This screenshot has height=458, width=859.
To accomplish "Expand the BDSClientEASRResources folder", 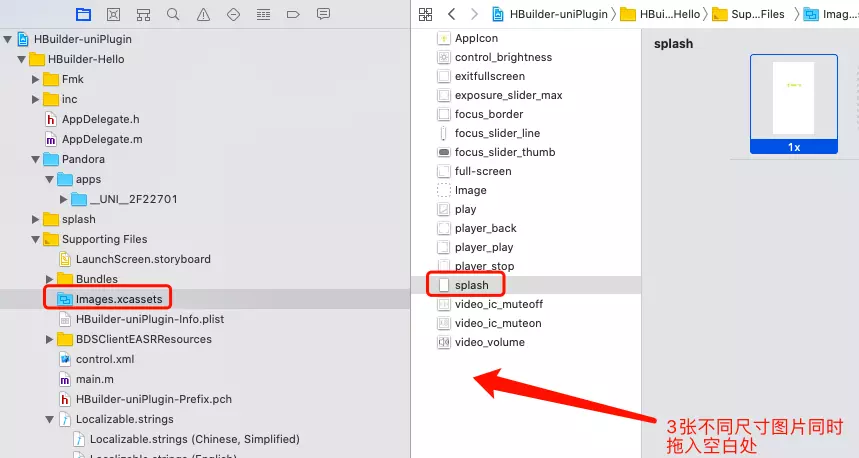I will [50, 340].
